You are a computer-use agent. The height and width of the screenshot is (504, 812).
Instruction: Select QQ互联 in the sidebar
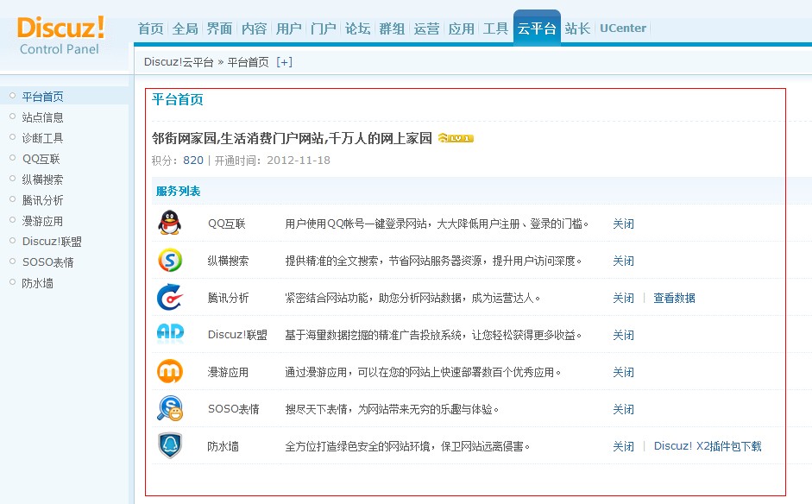(x=41, y=159)
